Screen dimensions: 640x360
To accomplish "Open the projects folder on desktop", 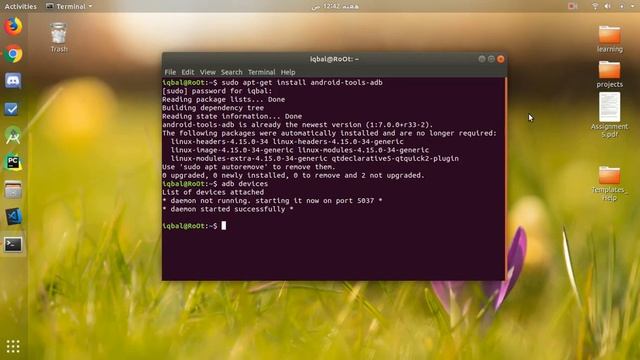I will coord(609,74).
